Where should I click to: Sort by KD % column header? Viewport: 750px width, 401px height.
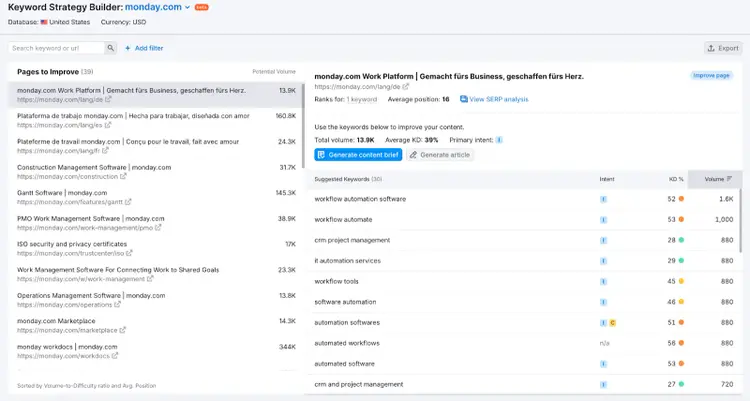point(676,179)
